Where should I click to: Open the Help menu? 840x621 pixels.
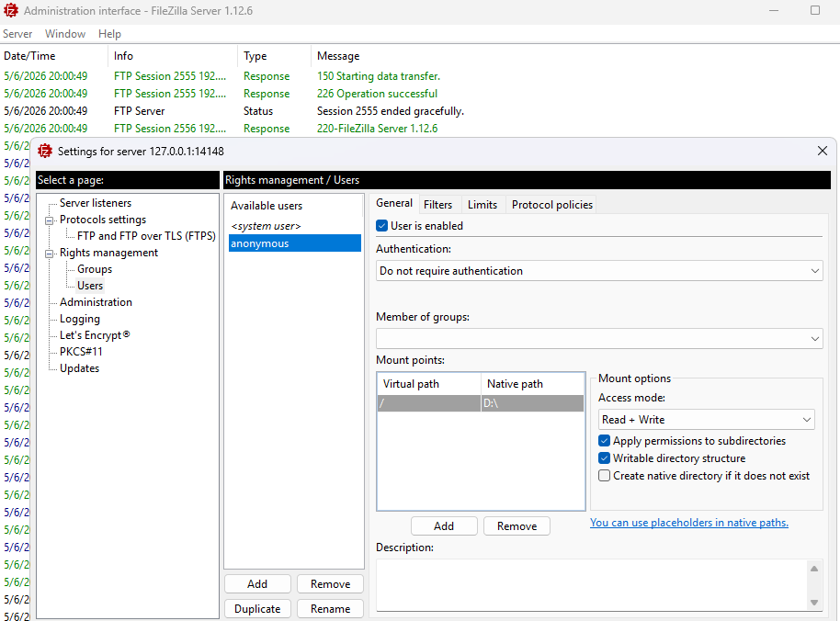click(109, 34)
